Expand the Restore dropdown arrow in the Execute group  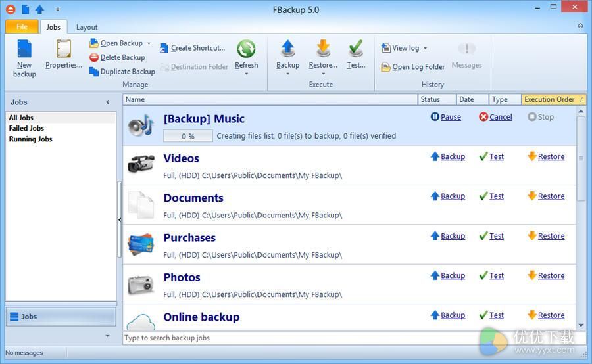pyautogui.click(x=323, y=74)
